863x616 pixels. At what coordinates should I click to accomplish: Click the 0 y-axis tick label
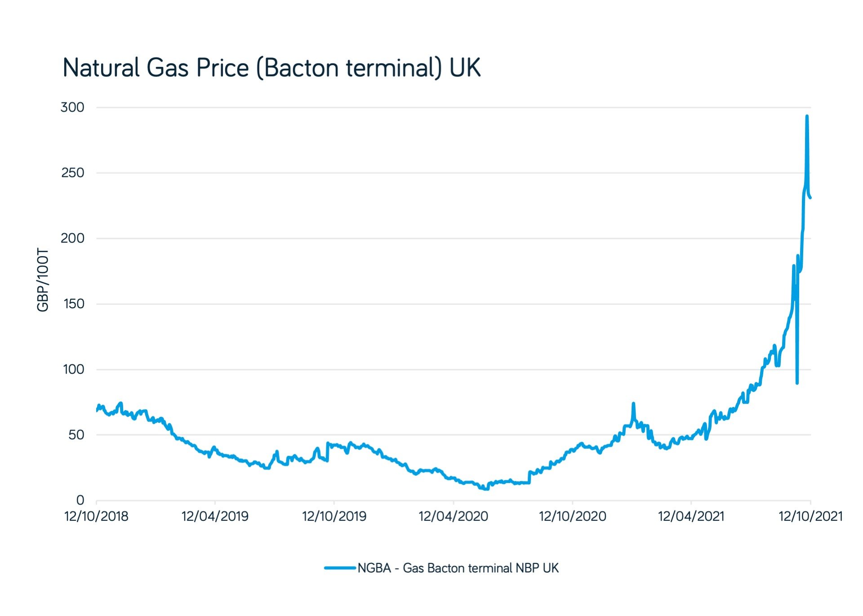click(80, 500)
